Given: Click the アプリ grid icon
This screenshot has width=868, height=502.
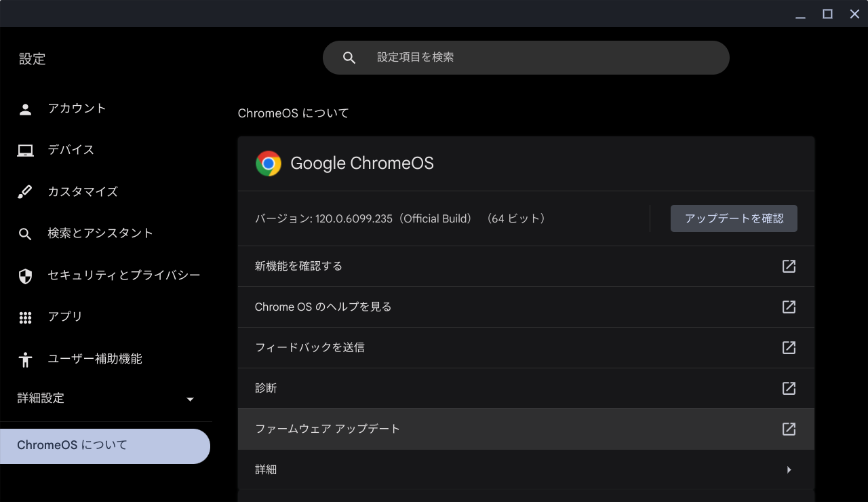Looking at the screenshot, I should pyautogui.click(x=25, y=317).
